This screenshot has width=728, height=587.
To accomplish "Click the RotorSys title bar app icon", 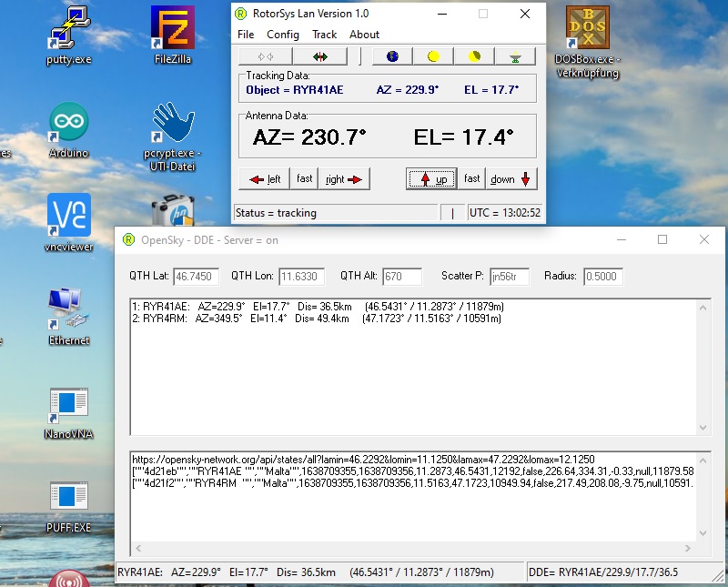I will pos(240,14).
